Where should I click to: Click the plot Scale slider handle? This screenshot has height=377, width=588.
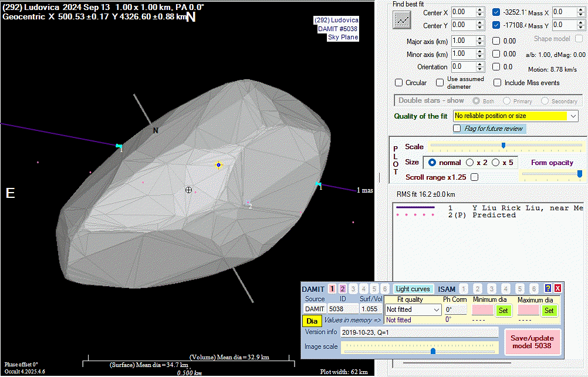[x=503, y=146]
